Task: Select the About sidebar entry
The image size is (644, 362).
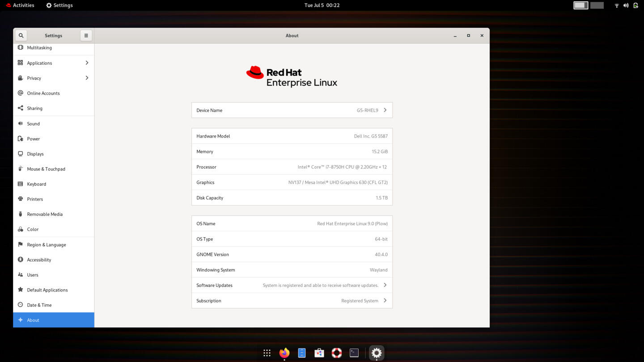Action: point(54,320)
